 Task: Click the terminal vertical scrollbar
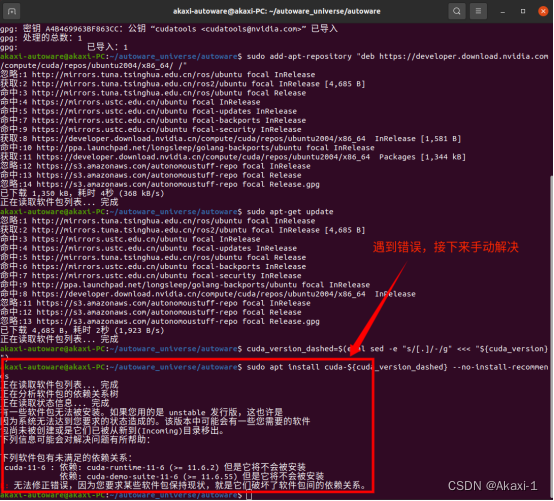pyautogui.click(x=552, y=336)
